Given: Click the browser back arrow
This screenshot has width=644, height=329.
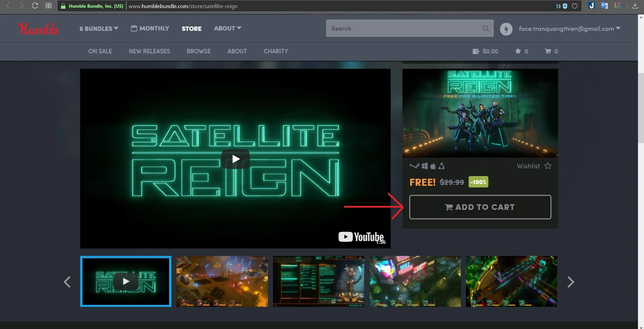Looking at the screenshot, I should [x=8, y=6].
